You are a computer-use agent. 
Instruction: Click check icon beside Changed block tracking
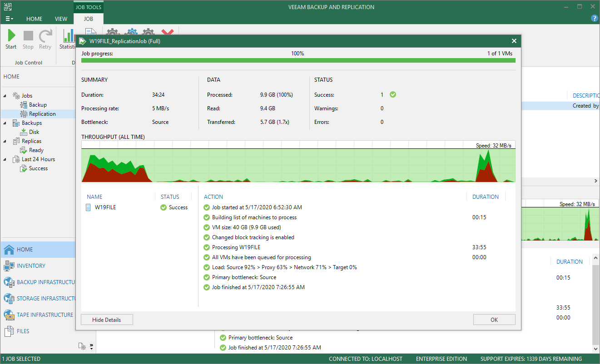[x=207, y=237]
